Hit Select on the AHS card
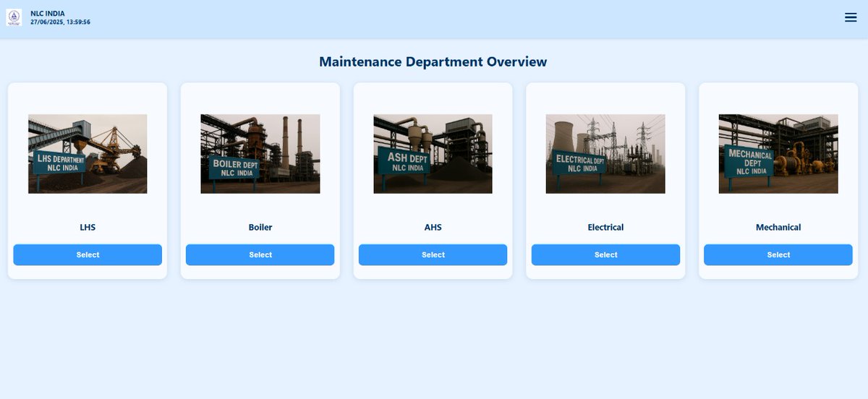 [433, 254]
